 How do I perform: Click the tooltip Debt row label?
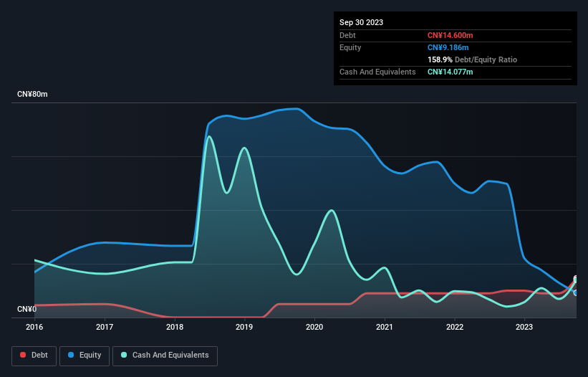pyautogui.click(x=347, y=35)
